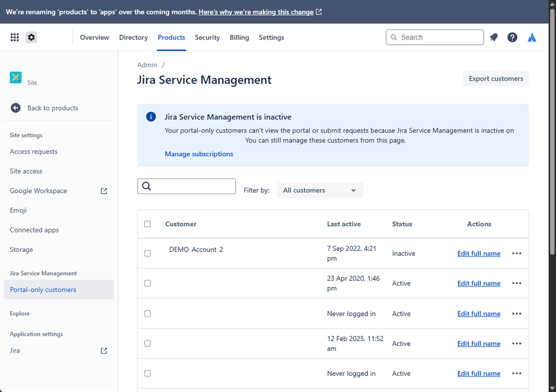Open Google Workspace external link icon
This screenshot has width=556, height=392.
pyautogui.click(x=104, y=191)
